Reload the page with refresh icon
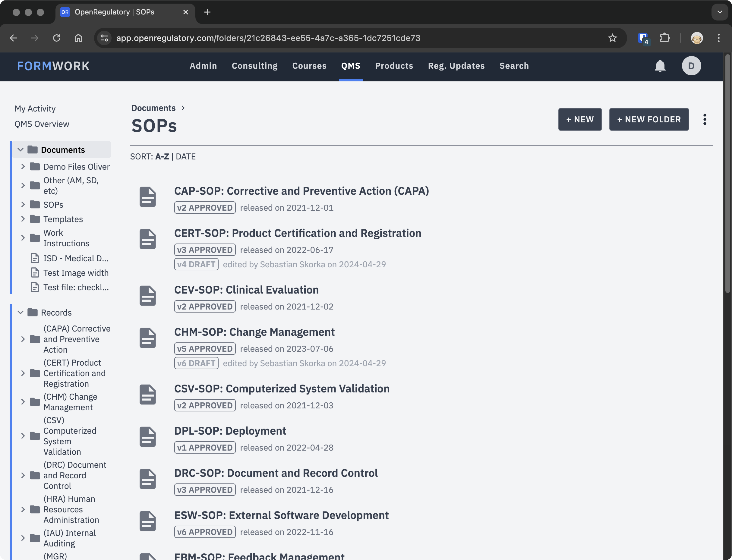 57,38
